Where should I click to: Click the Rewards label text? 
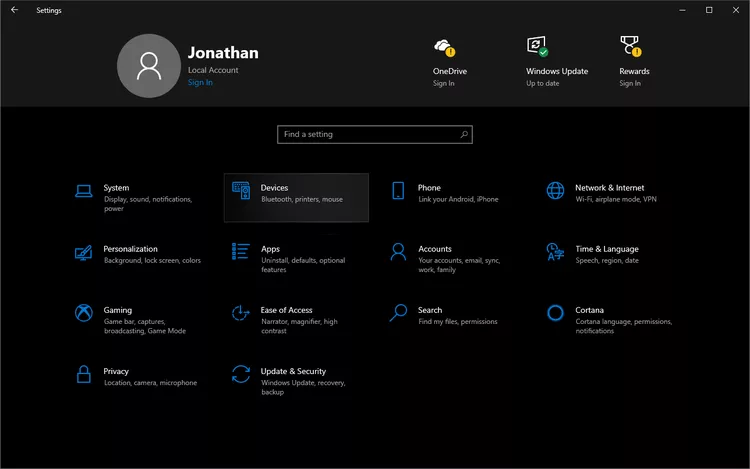634,71
